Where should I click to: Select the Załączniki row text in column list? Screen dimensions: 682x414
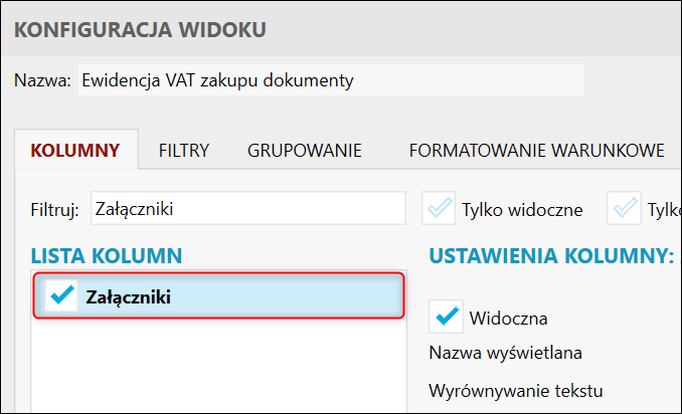[x=128, y=296]
